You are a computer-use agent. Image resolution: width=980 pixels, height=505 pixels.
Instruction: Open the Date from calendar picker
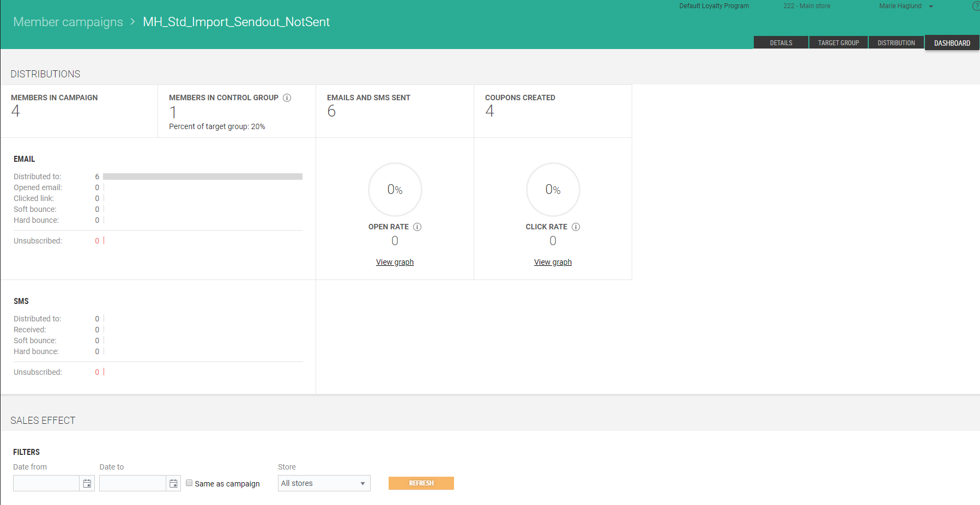tap(87, 484)
